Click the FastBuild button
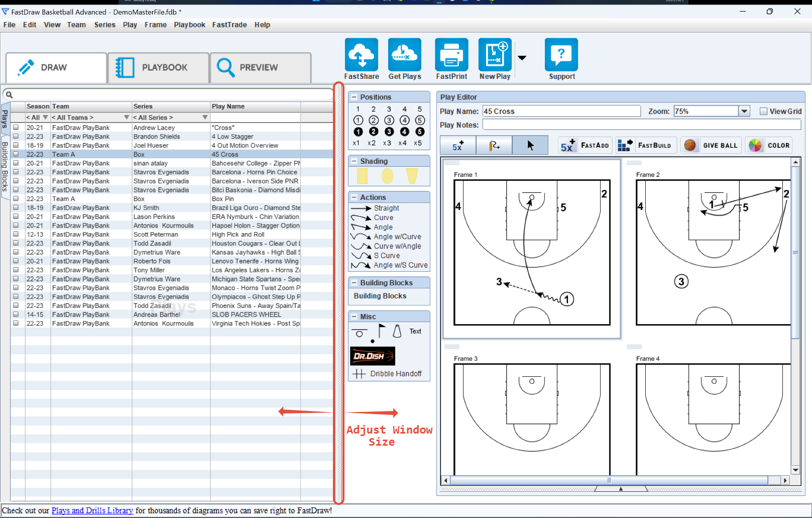 646,145
